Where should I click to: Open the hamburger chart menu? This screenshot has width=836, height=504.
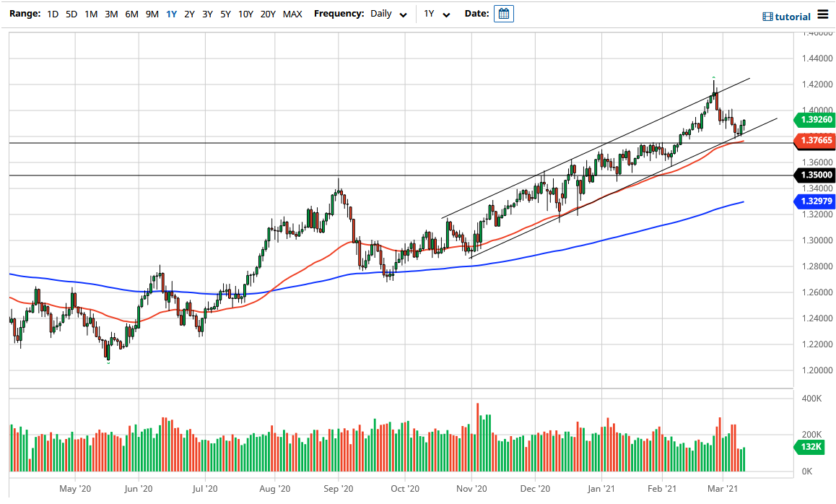822,14
